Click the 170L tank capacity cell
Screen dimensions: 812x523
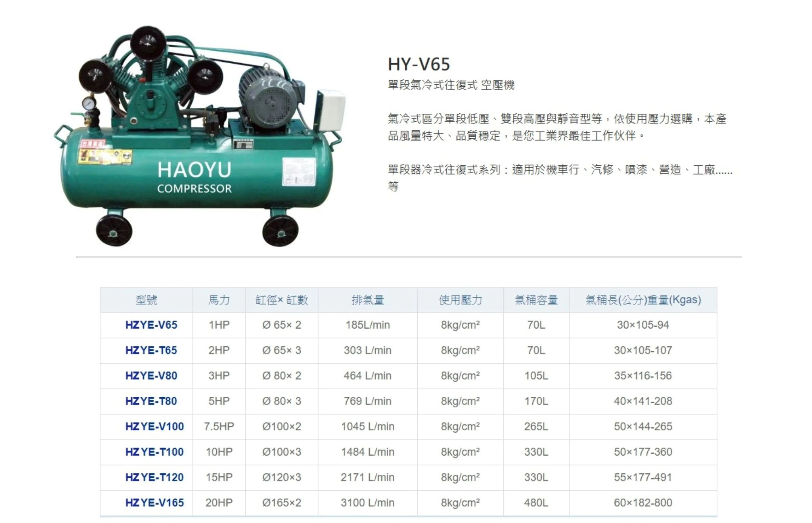(x=536, y=401)
